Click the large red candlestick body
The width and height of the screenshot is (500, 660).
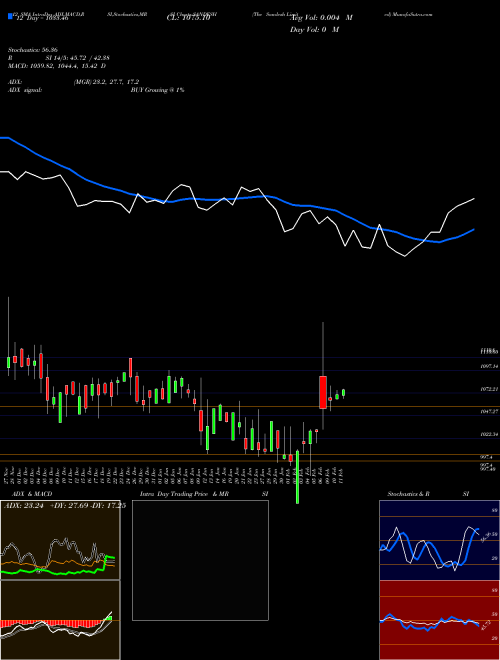(323, 392)
